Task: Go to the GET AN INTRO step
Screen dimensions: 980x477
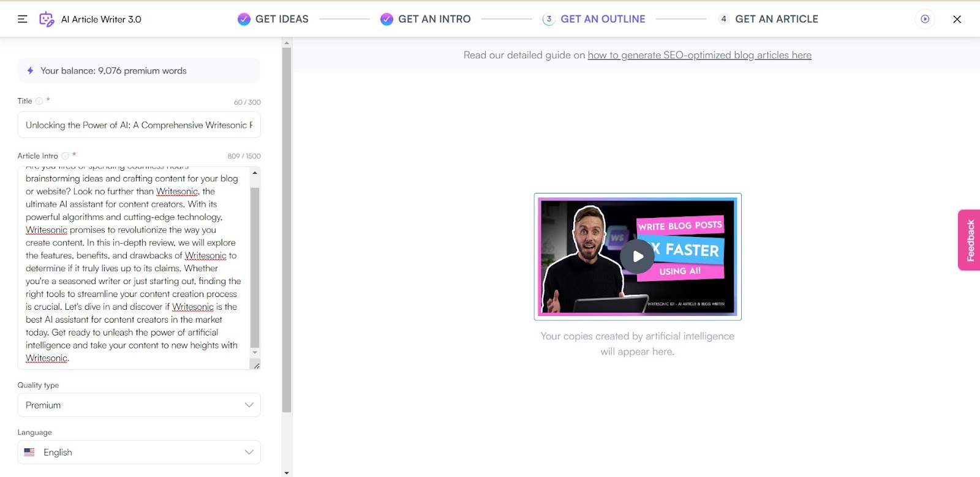Action: [434, 19]
